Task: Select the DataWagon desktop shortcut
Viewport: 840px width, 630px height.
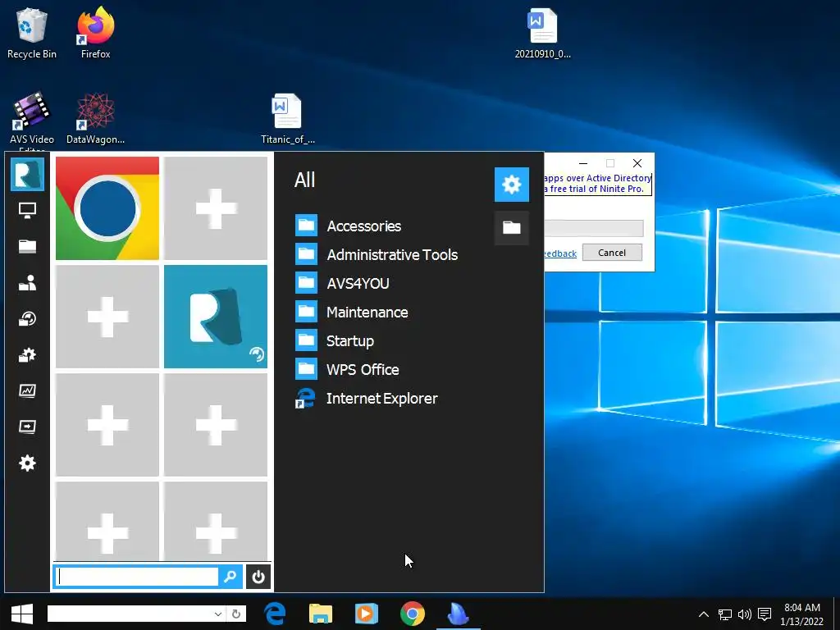Action: pyautogui.click(x=95, y=119)
